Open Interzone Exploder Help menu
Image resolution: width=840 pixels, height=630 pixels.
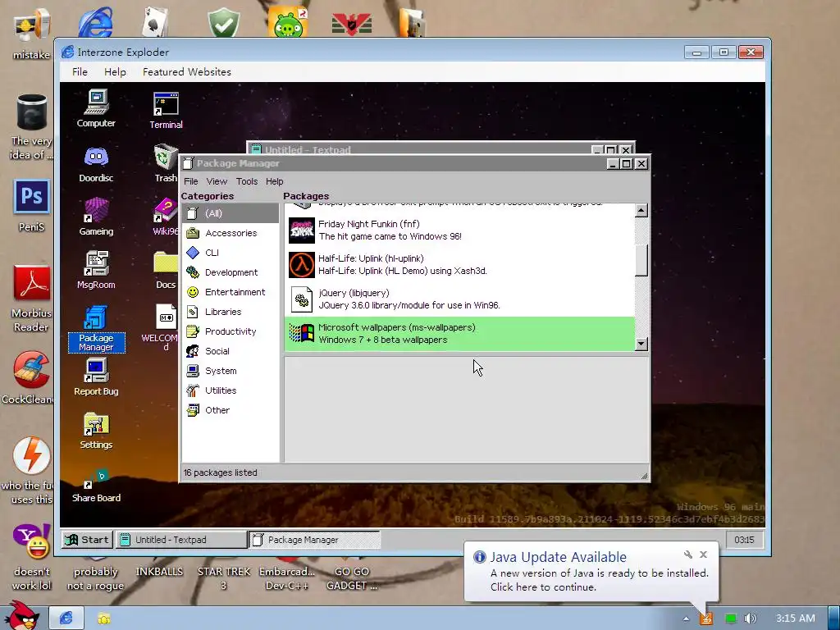coord(115,72)
